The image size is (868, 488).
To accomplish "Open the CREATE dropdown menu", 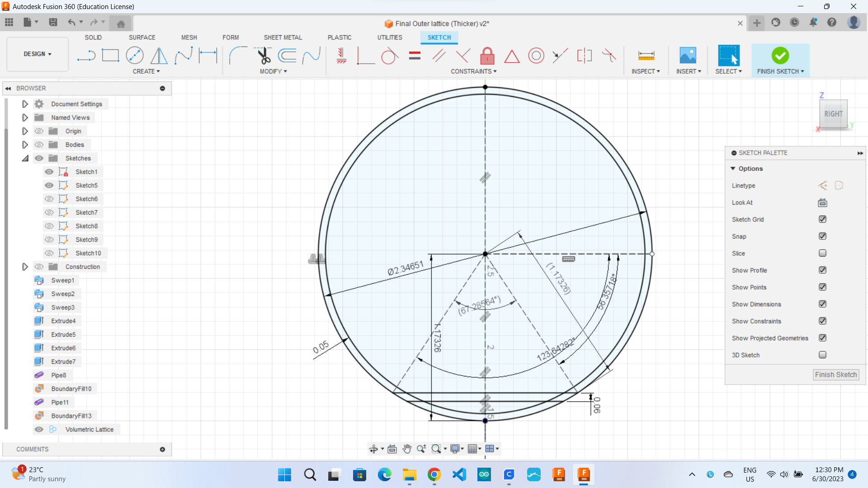I will point(146,71).
